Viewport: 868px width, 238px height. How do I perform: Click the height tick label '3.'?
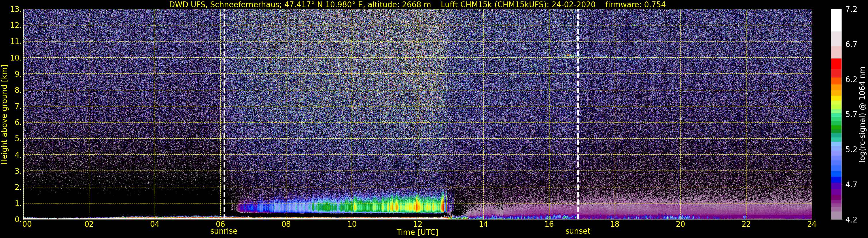coord(18,171)
